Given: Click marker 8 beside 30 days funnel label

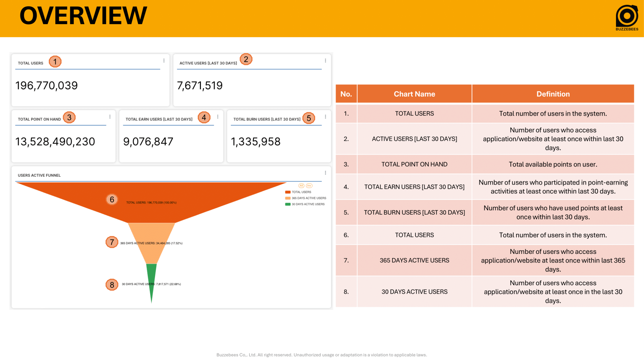Looking at the screenshot, I should pos(112,285).
